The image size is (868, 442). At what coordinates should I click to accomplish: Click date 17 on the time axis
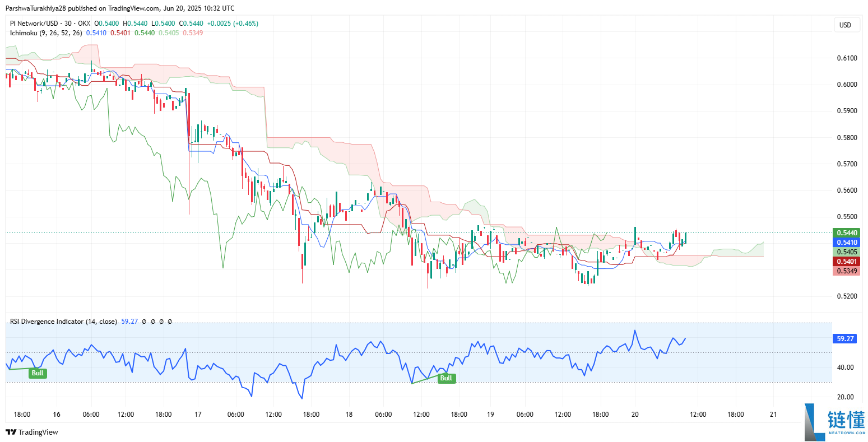198,415
